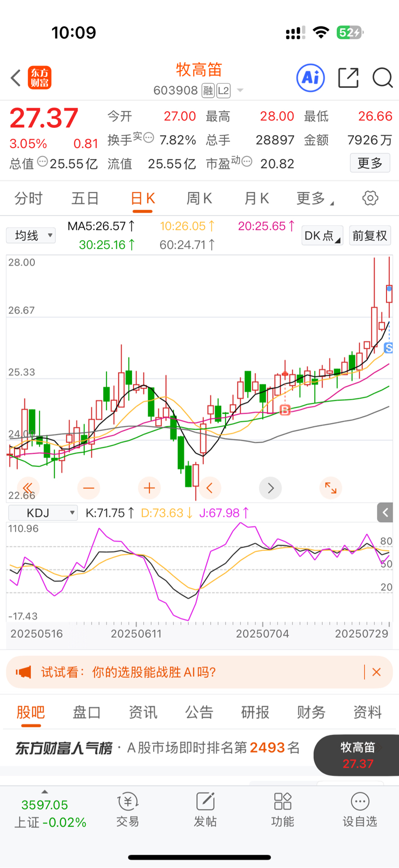
Task: Open the 盘口 tab
Action: click(x=87, y=712)
